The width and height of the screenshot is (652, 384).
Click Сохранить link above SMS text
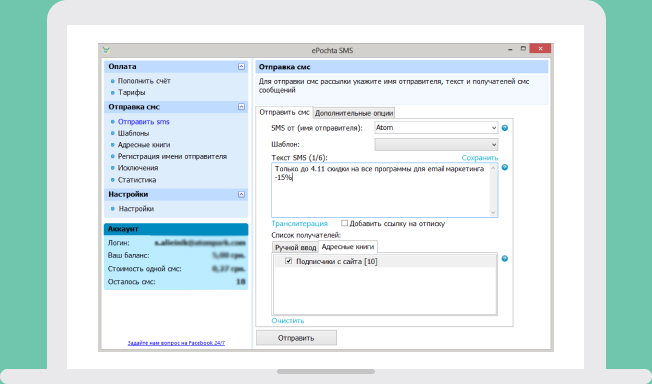(x=479, y=158)
